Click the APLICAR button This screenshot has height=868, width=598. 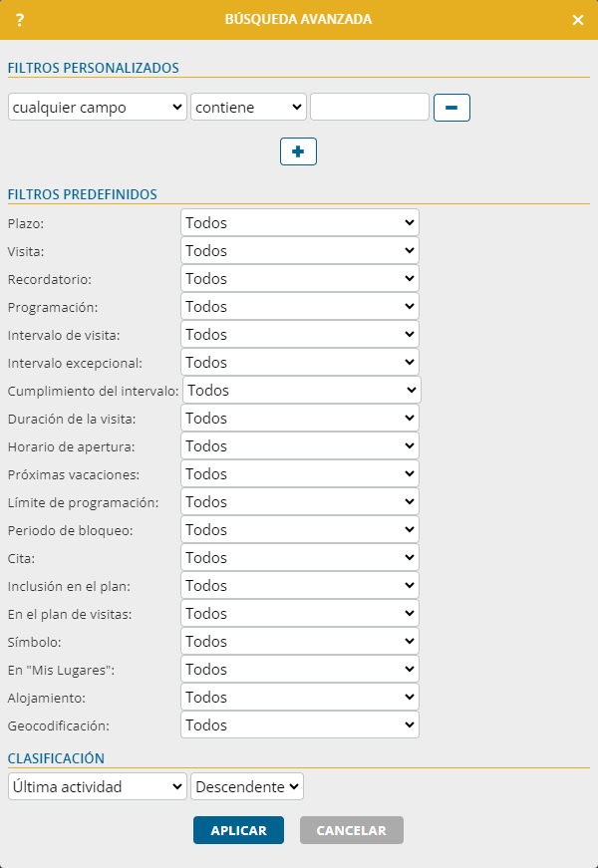click(x=238, y=830)
